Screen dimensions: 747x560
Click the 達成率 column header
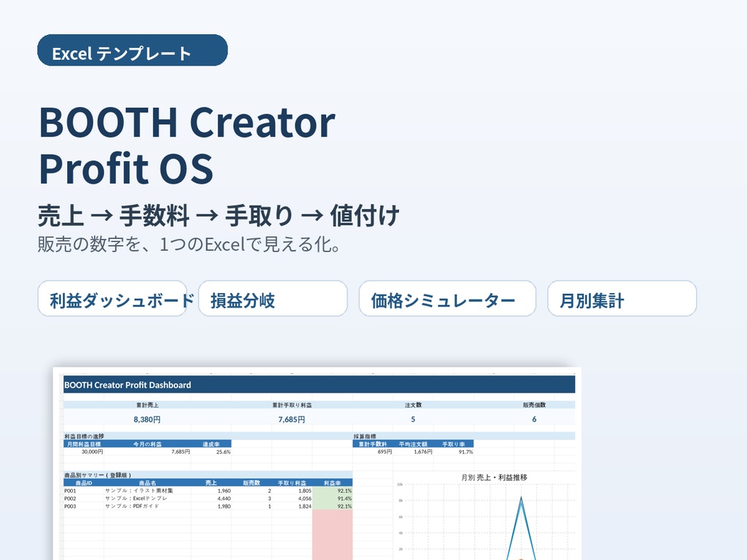211,444
